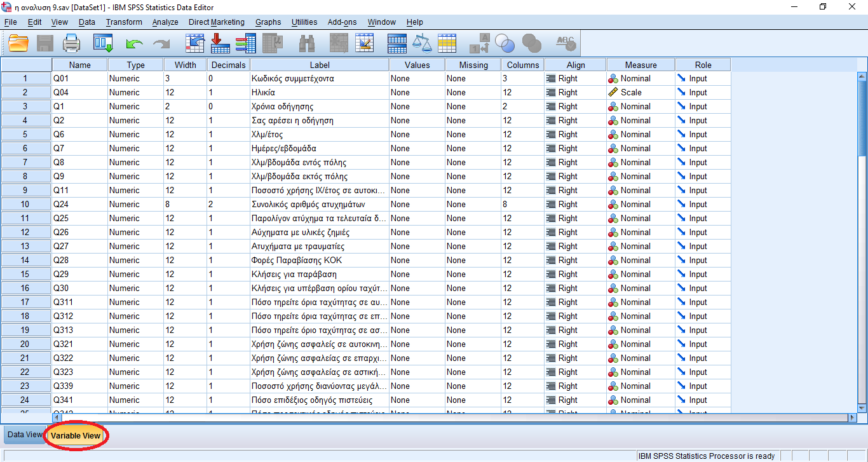The width and height of the screenshot is (868, 462).
Task: Select row number 17 header
Action: [26, 302]
